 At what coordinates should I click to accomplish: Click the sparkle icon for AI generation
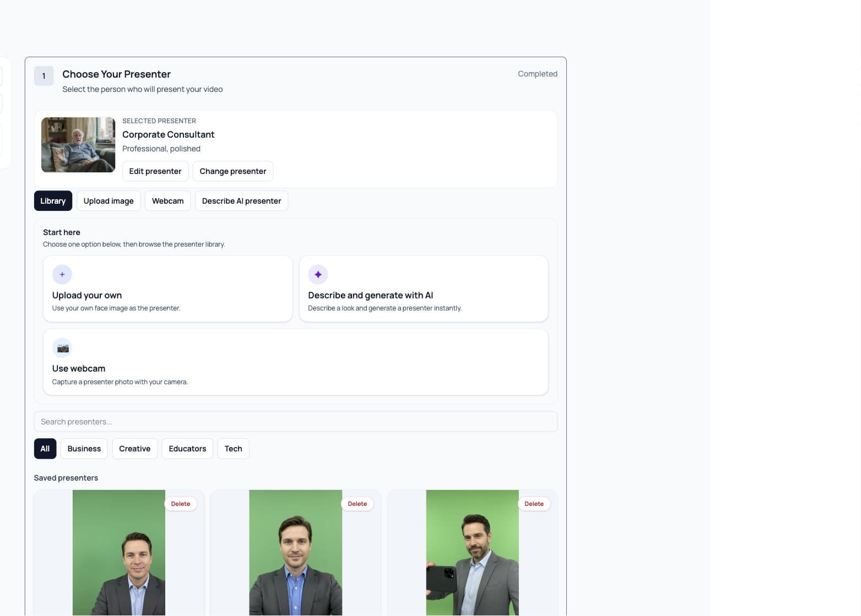point(318,274)
